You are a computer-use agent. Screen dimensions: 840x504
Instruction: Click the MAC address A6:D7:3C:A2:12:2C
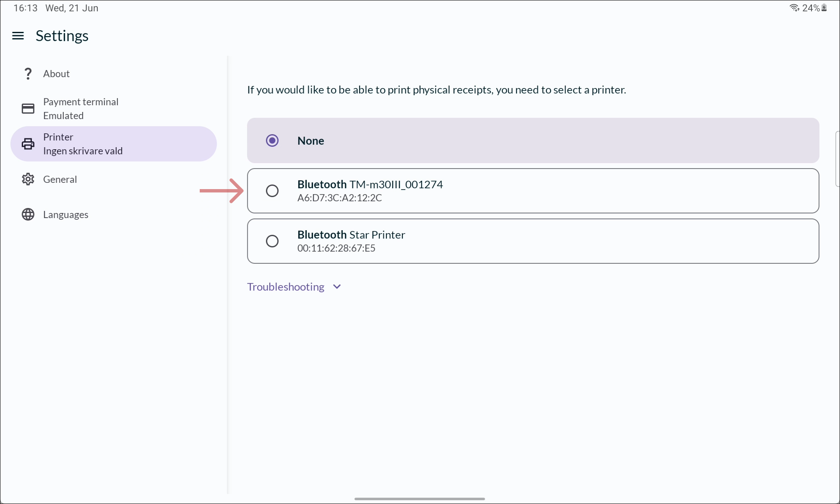339,198
